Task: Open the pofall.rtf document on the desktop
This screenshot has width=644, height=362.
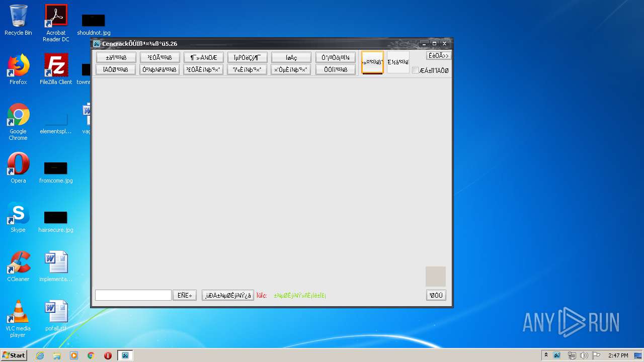Action: (x=56, y=316)
